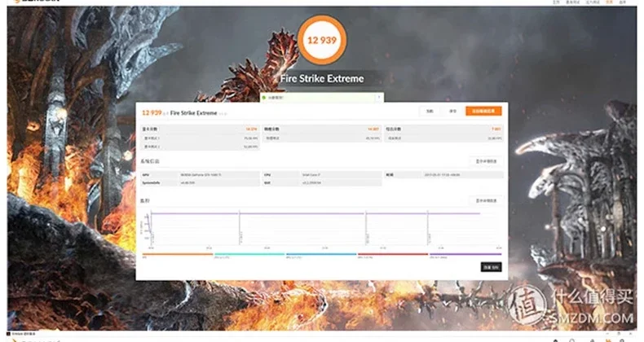Click the 3DMark logo in top-left corner
The width and height of the screenshot is (644, 342).
[x=23, y=3]
